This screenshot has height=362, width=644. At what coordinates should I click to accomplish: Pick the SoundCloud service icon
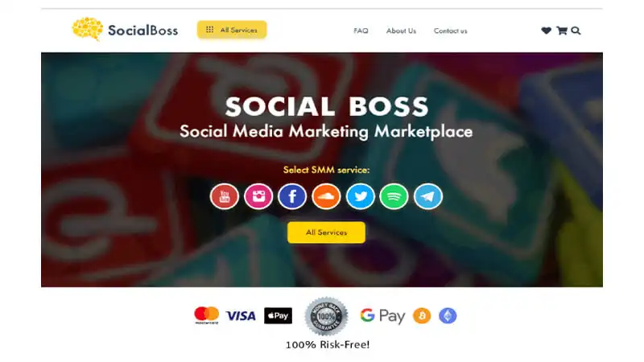(326, 196)
